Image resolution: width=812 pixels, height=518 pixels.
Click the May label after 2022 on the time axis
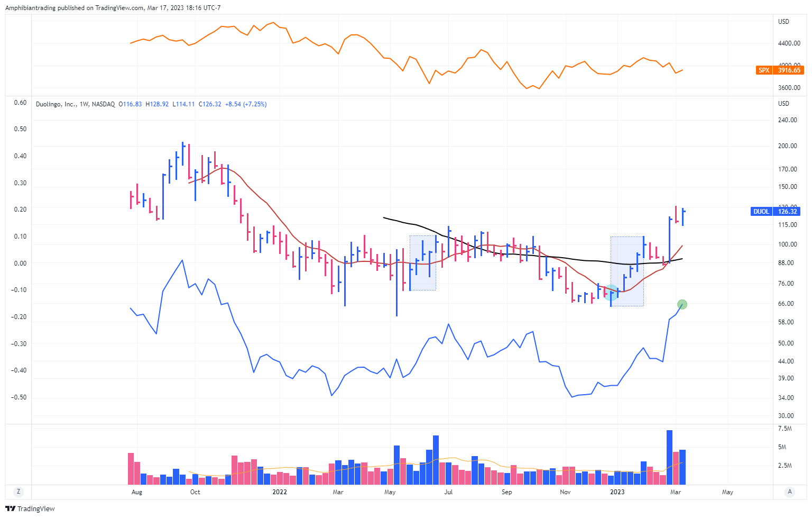pyautogui.click(x=390, y=492)
